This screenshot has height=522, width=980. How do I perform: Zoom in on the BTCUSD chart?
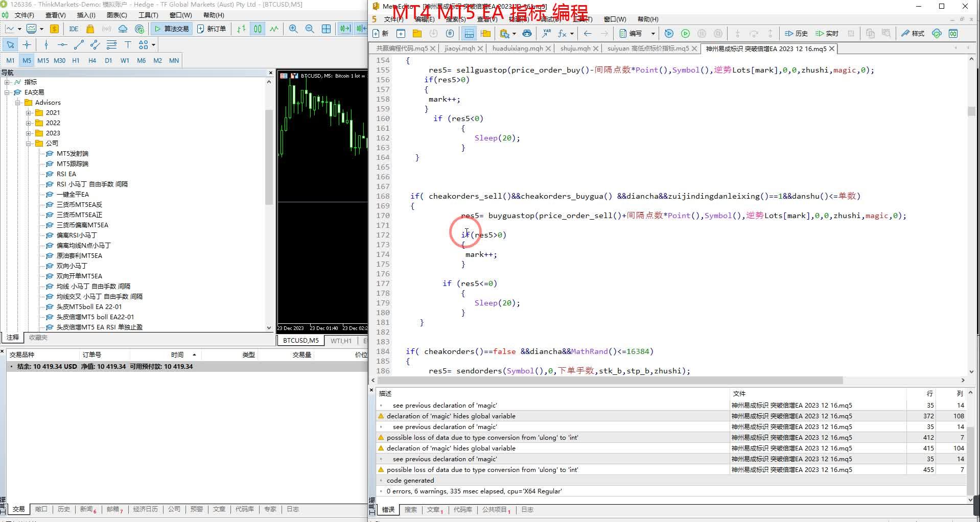click(293, 29)
